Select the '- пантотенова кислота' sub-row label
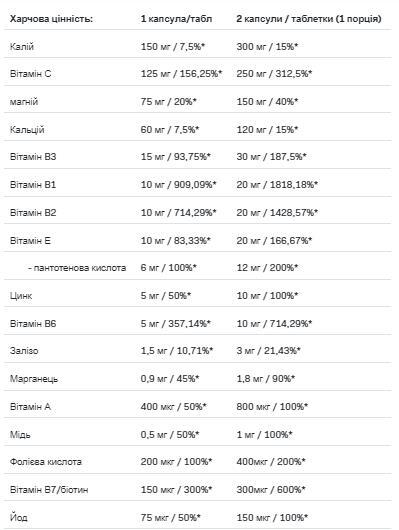Viewport: 399px width, 530px height. 77,268
